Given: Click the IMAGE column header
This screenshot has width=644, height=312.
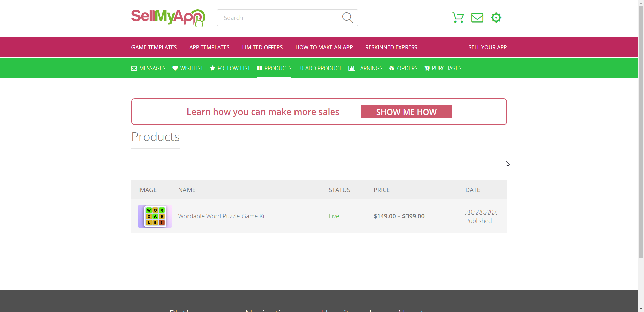Looking at the screenshot, I should (x=147, y=190).
